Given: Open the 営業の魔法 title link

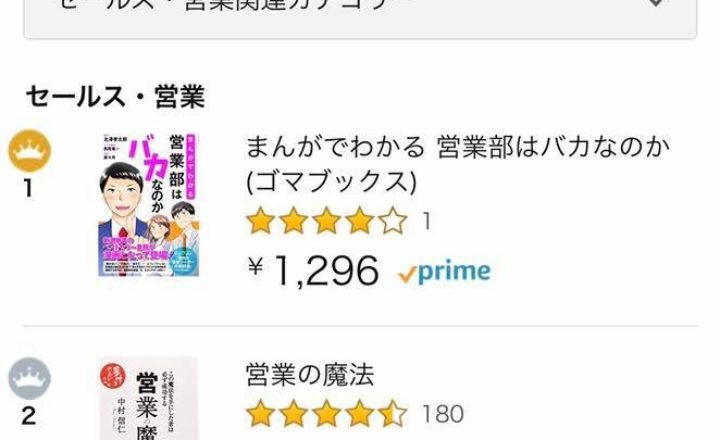Looking at the screenshot, I should (x=310, y=374).
